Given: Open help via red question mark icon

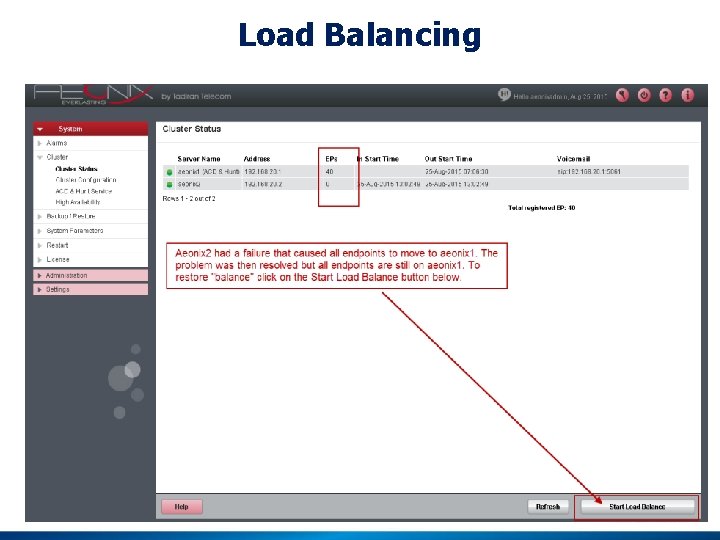Looking at the screenshot, I should (666, 96).
